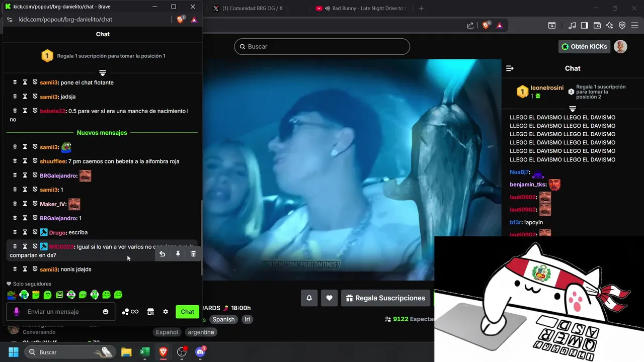Screen dimensions: 644x362
Task: Insert last green smiley quick emote
Action: pos(118,295)
